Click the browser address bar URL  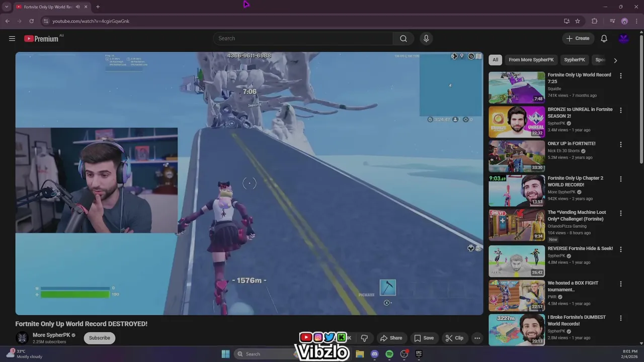click(x=91, y=21)
